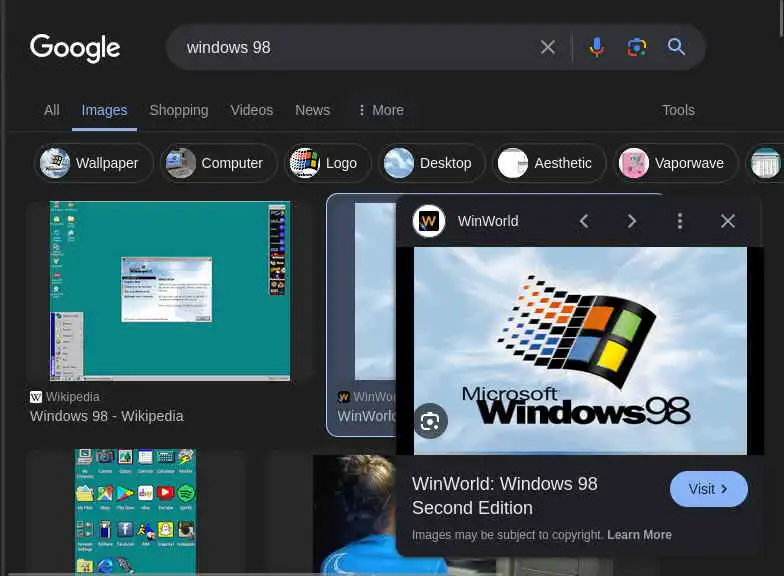
Task: Open Google Lens search by image icon
Action: click(x=636, y=48)
